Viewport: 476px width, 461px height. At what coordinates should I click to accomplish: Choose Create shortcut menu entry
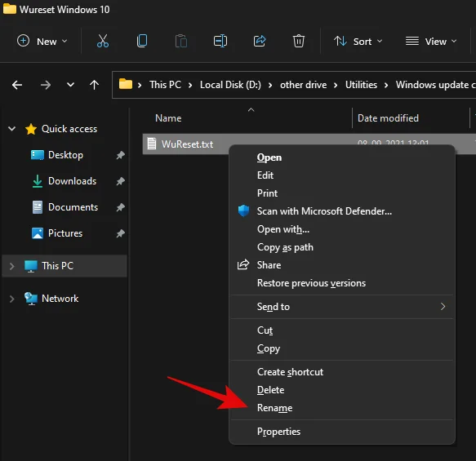[x=341, y=372]
